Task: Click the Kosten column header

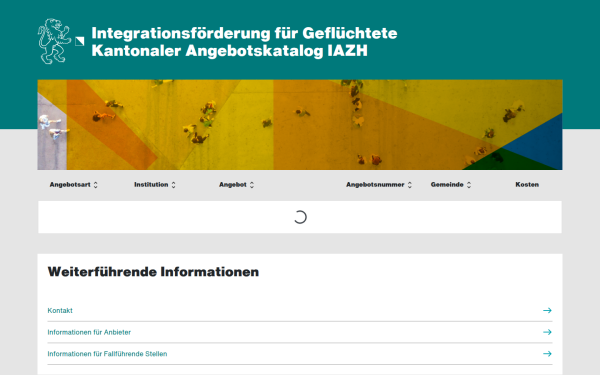Action: (x=527, y=184)
